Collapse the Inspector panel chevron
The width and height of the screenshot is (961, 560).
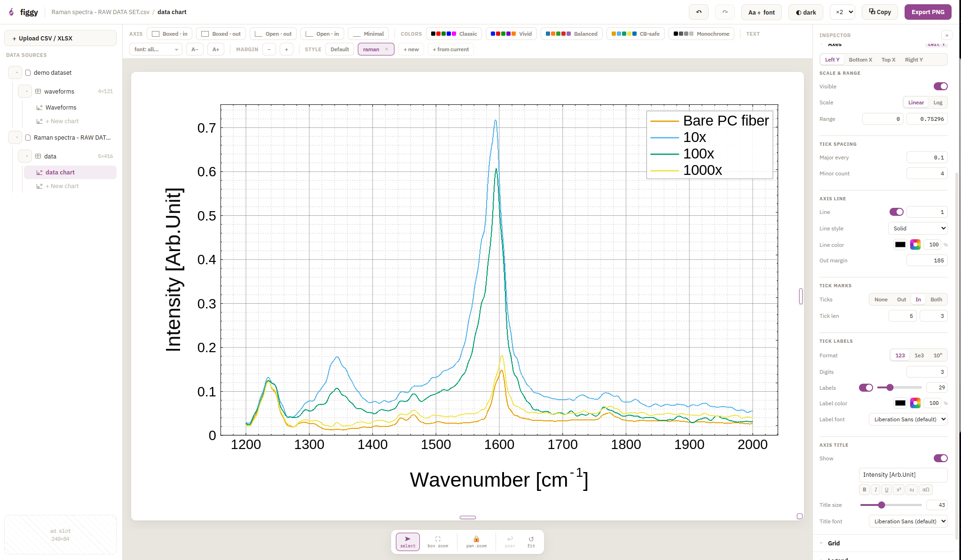[x=946, y=35]
